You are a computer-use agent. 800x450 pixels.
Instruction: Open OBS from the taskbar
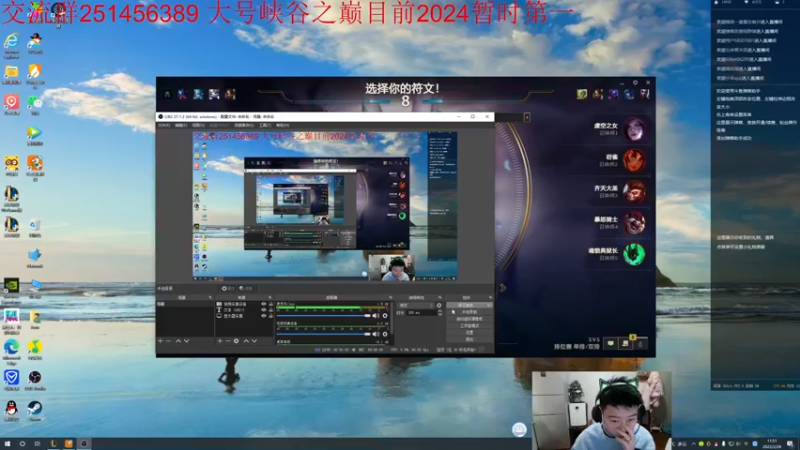click(84, 444)
